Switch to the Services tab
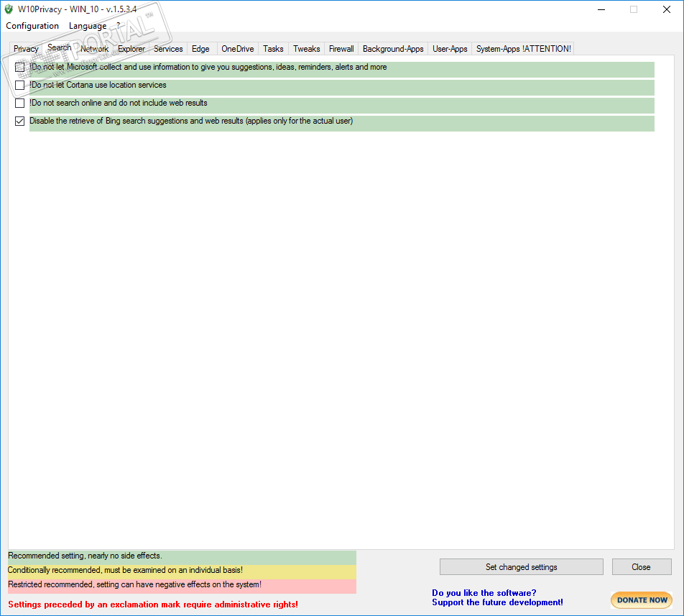 pos(168,49)
